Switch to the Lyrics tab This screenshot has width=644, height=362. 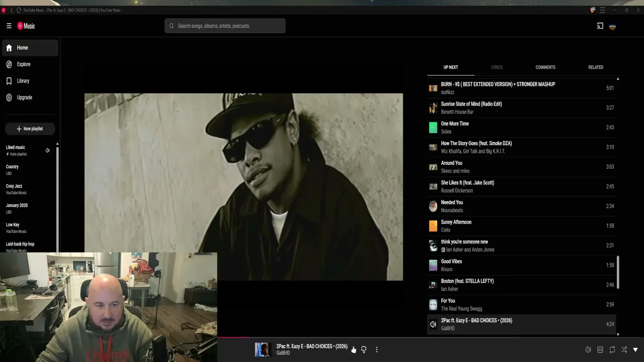point(497,67)
